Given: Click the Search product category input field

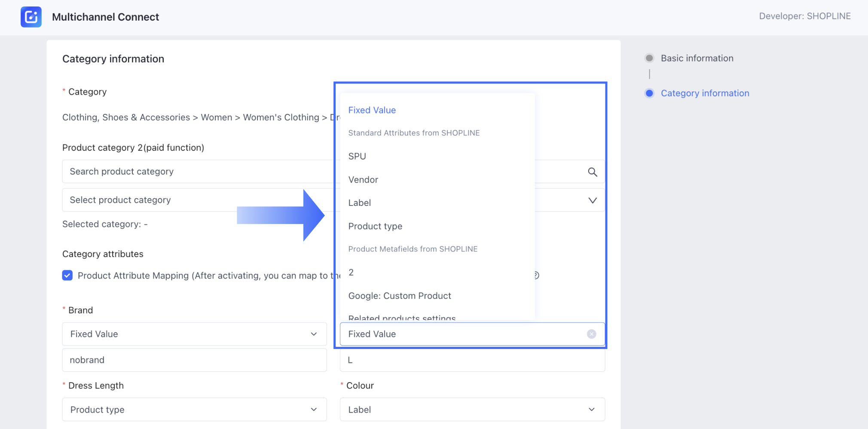Looking at the screenshot, I should (198, 172).
